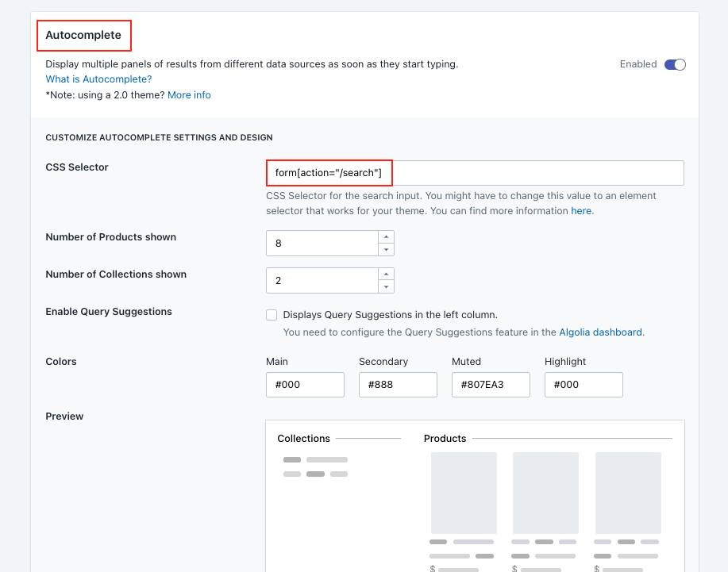Viewport: 728px width, 572px height.
Task: Click the 'Enabled' label beside the switch
Action: (638, 64)
